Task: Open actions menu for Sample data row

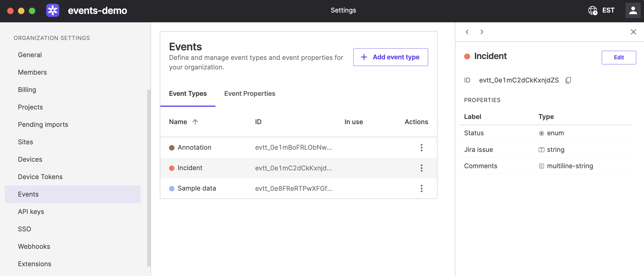Action: (x=421, y=188)
